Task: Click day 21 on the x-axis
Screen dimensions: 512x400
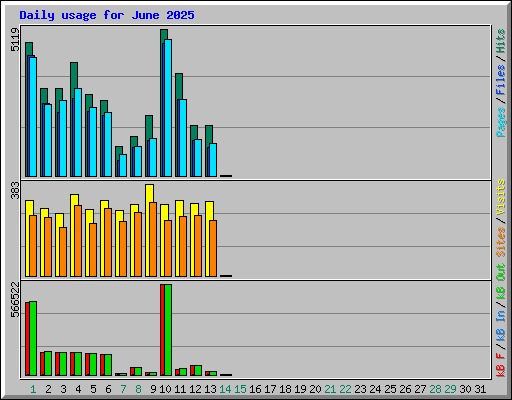Action: tap(330, 389)
